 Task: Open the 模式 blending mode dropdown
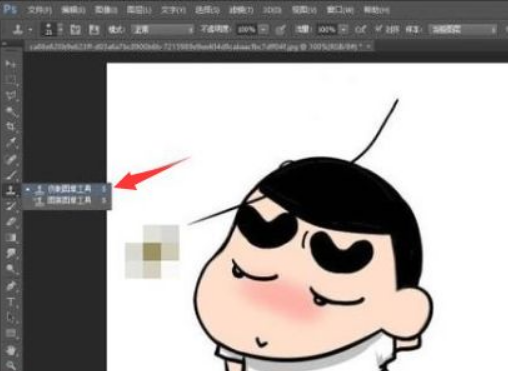tap(162, 30)
